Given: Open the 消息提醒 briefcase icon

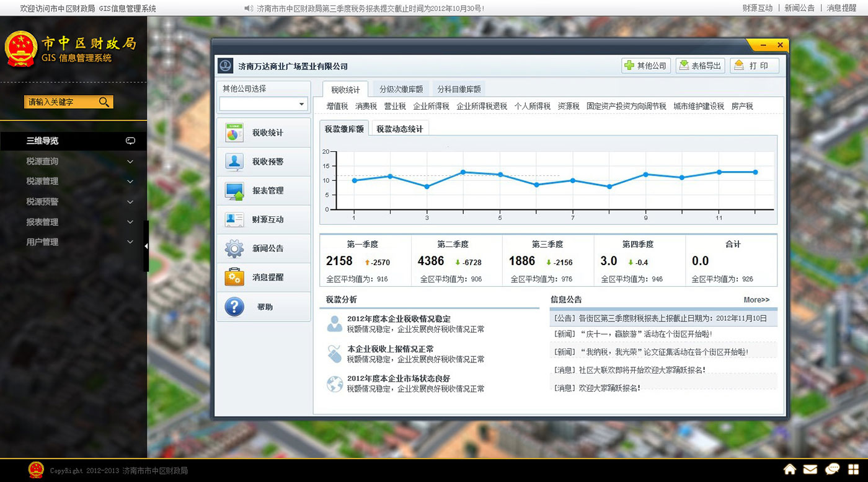Looking at the screenshot, I should tap(234, 278).
